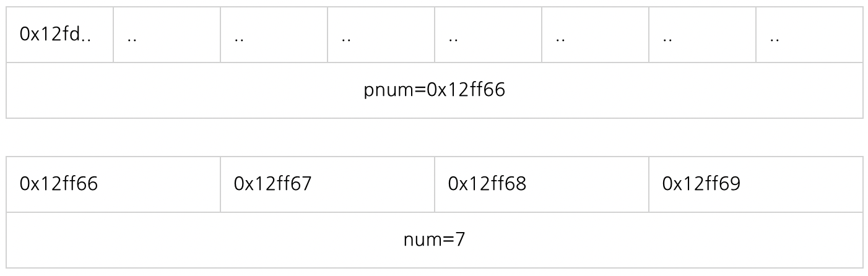Click the last '..' cell in the top row
Screen dimensions: 868x276
pos(810,35)
